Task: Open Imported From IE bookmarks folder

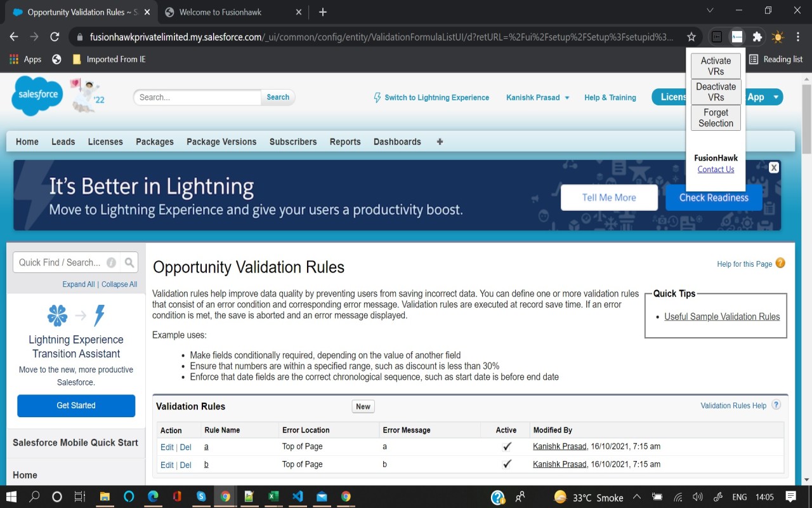Action: coord(109,59)
